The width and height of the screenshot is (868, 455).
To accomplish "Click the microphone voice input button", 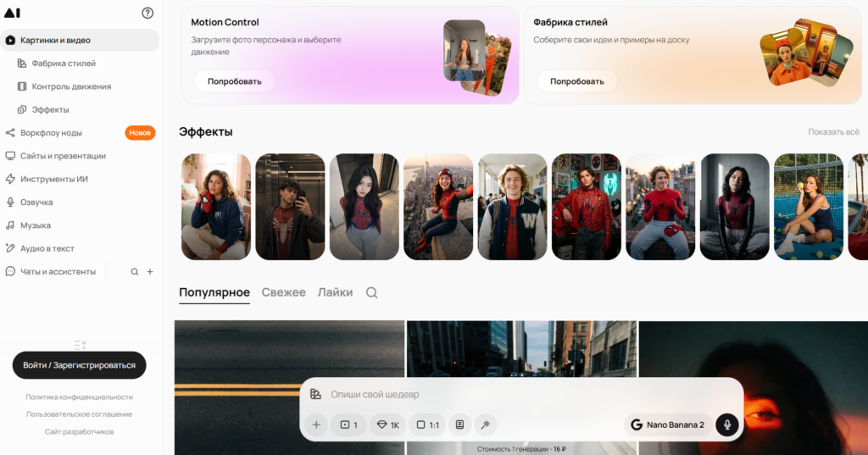I will [x=727, y=425].
